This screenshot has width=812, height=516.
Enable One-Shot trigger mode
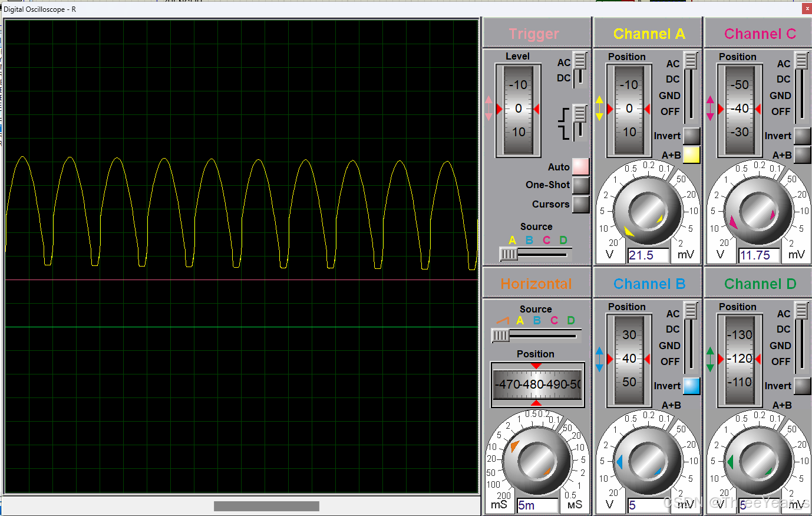tap(580, 185)
